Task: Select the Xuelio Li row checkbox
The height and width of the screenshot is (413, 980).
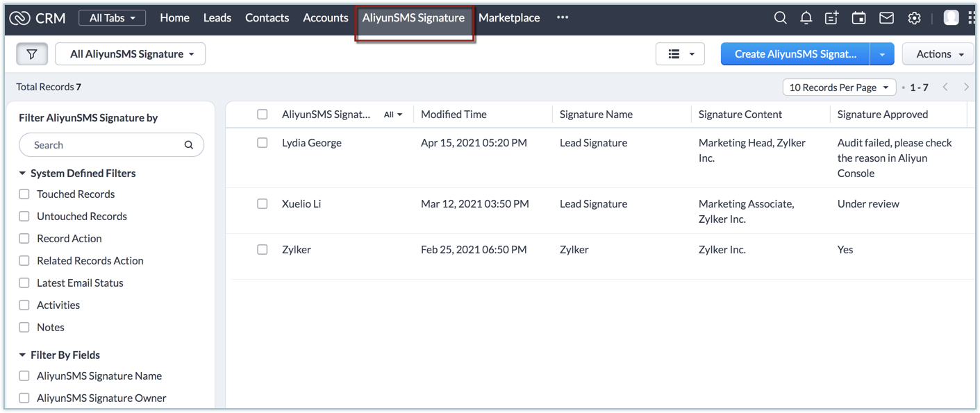Action: [x=263, y=204]
